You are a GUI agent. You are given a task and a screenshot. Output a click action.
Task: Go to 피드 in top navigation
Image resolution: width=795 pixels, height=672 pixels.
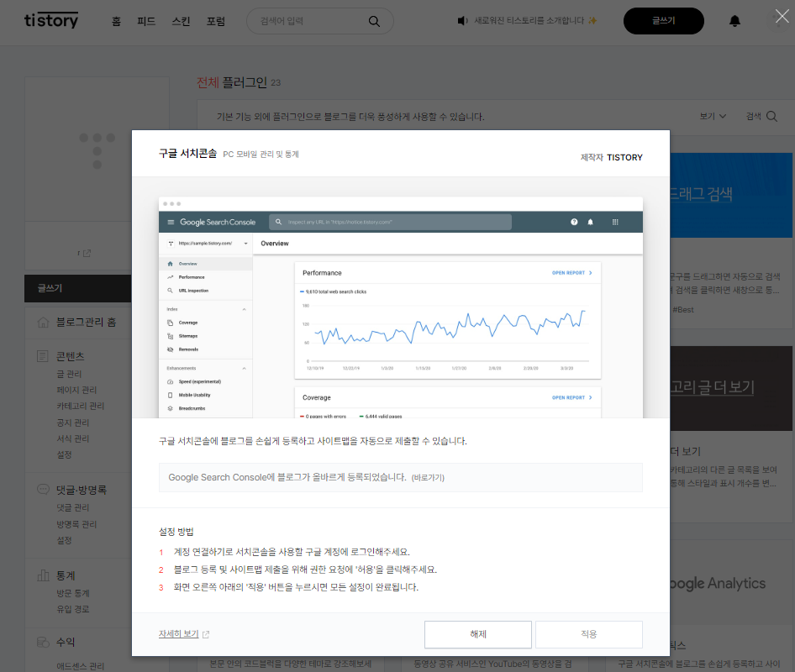(146, 21)
